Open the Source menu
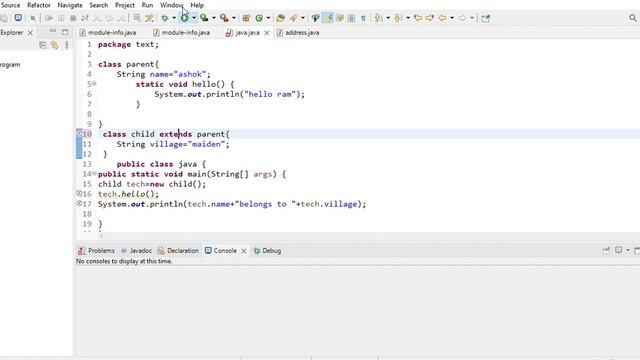Screen dimensions: 640x360 [10, 5]
